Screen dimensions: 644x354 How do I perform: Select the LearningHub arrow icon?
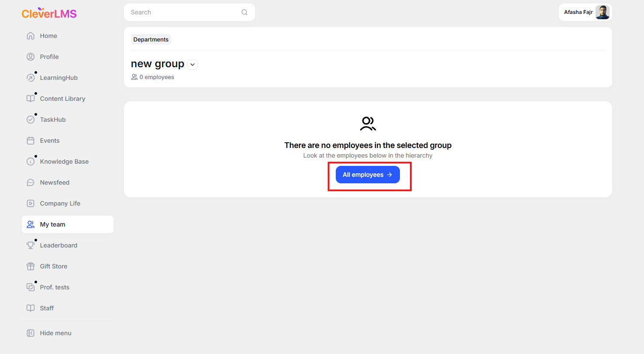click(31, 78)
